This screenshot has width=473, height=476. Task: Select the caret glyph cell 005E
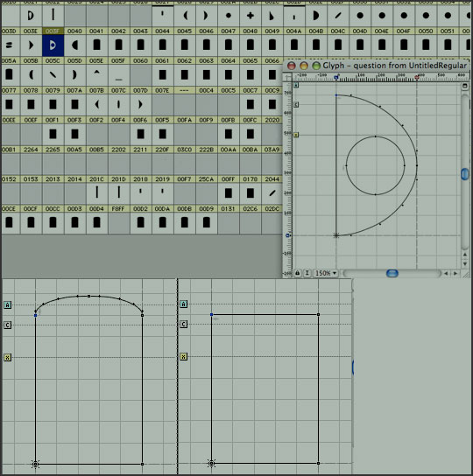tap(96, 74)
